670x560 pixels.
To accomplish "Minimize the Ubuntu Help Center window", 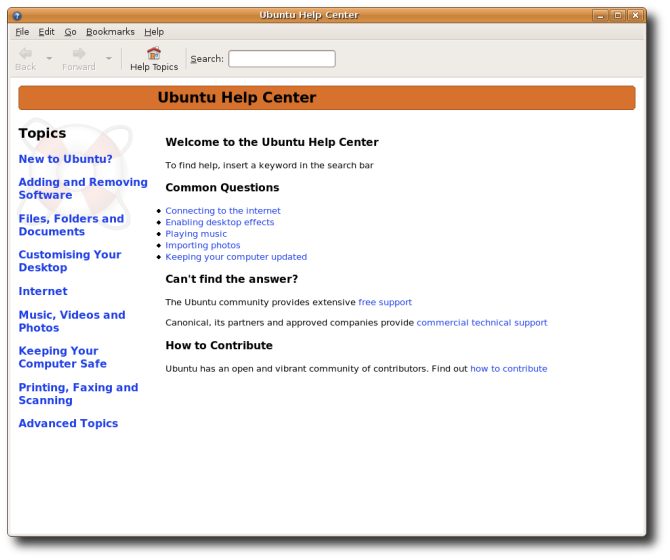I will 600,16.
